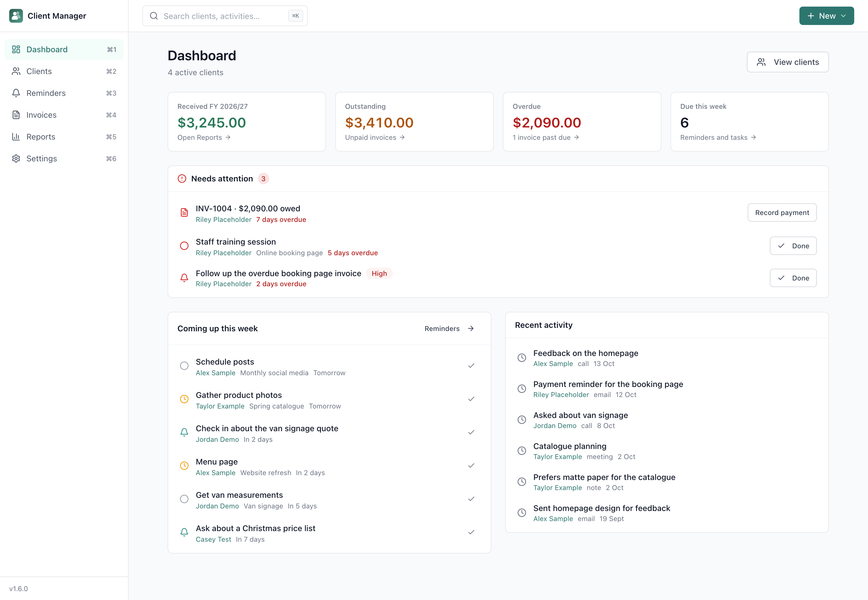Click the clock icon beside Asked about van signage
Screen dimensions: 868x600
(522, 419)
